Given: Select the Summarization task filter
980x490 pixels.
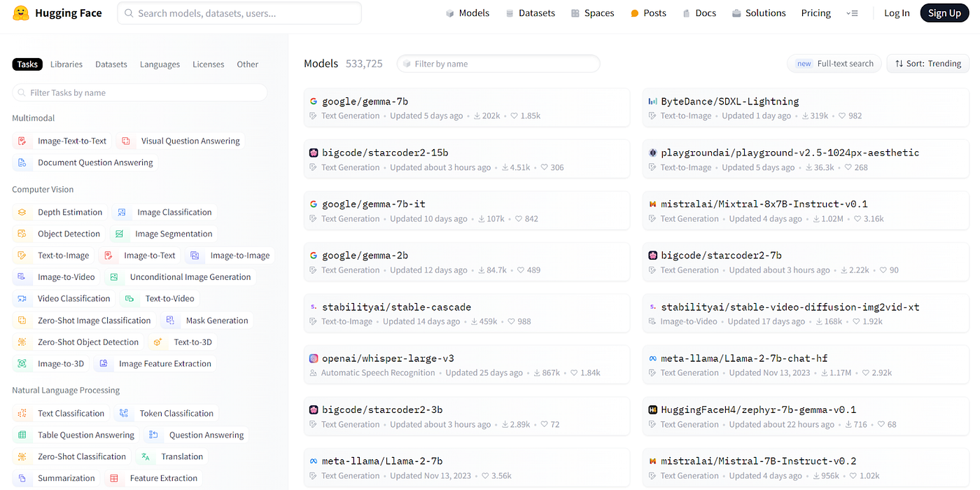Looking at the screenshot, I should (x=57, y=478).
